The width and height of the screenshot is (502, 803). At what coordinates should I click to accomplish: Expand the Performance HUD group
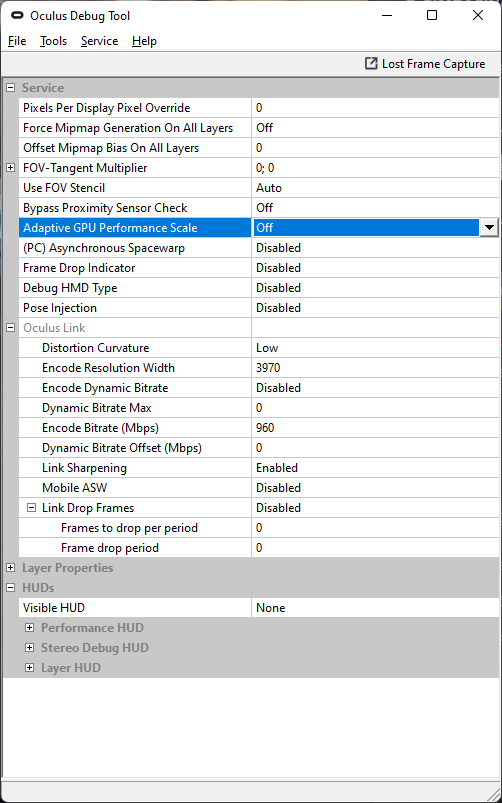30,627
